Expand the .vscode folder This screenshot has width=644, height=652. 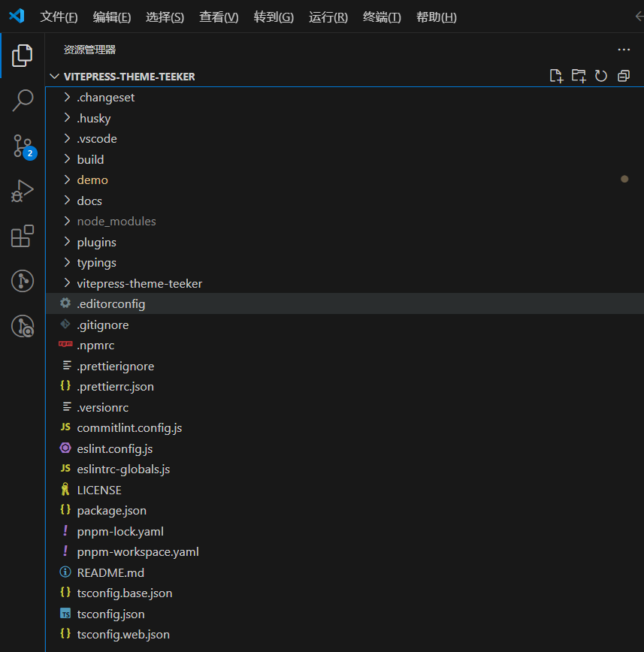coord(67,138)
